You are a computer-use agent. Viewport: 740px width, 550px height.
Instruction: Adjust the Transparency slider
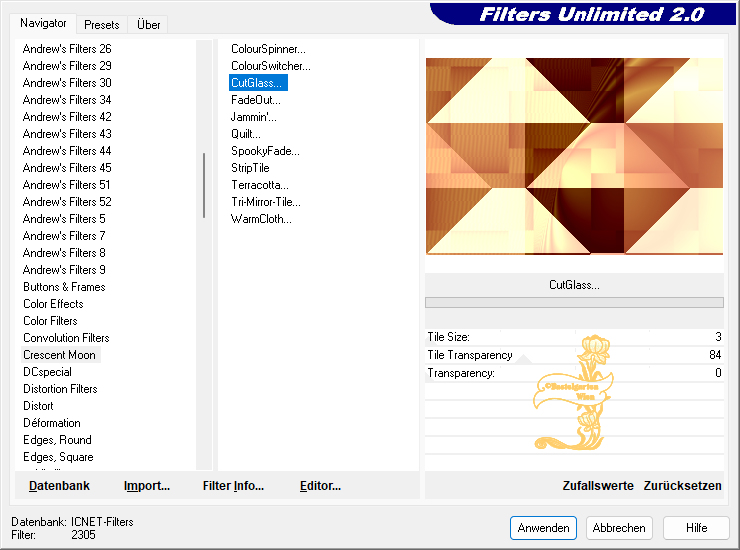pyautogui.click(x=574, y=373)
